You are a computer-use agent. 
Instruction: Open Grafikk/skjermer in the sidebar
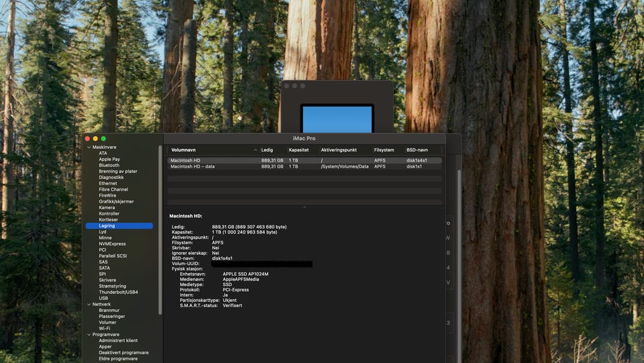point(116,201)
